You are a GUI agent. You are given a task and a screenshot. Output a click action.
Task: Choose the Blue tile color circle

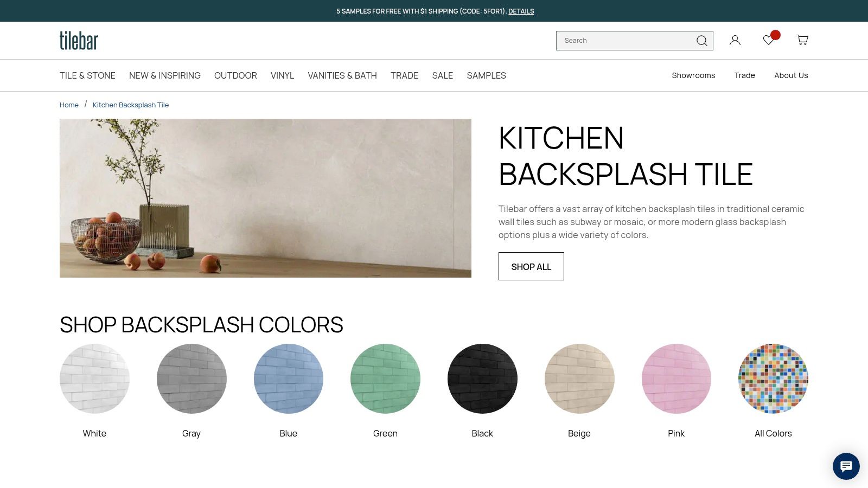tap(289, 378)
